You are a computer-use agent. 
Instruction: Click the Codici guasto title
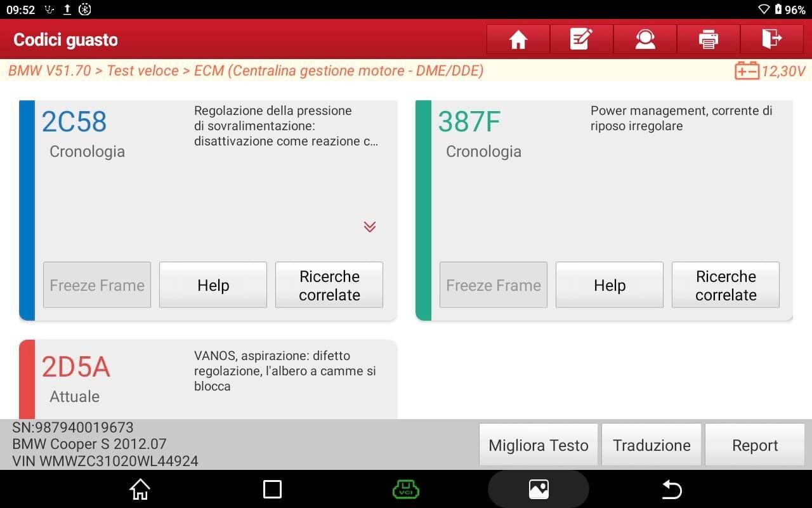(65, 39)
